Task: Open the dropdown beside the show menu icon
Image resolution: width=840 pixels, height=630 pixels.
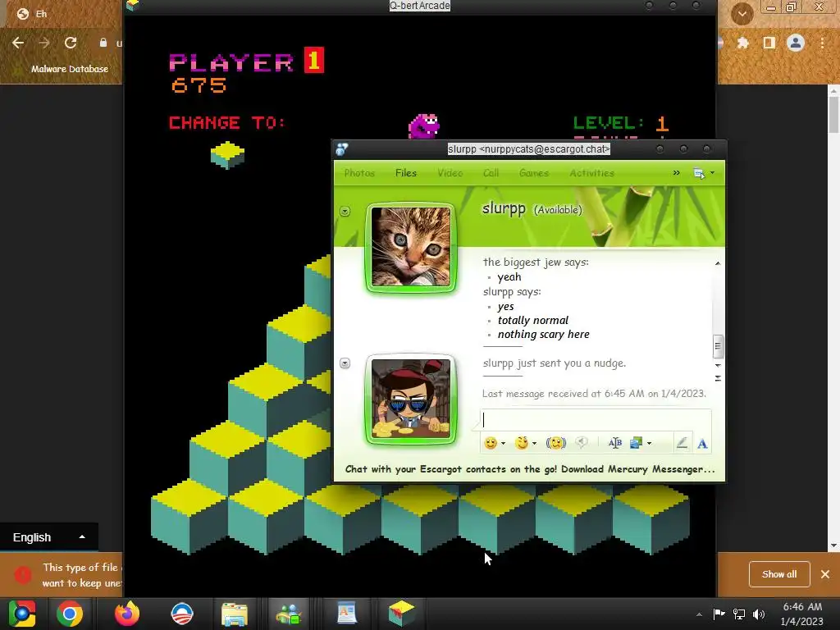Action: 712,173
